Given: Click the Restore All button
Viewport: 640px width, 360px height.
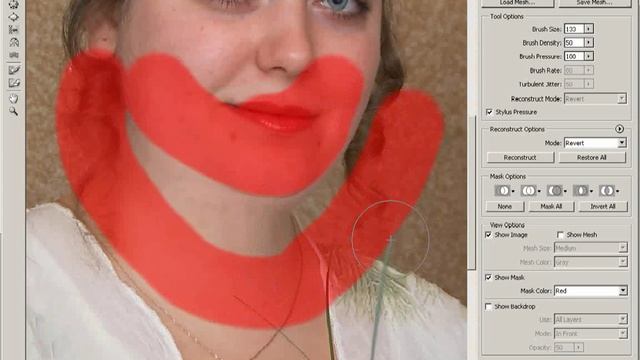Looking at the screenshot, I should pyautogui.click(x=592, y=158).
